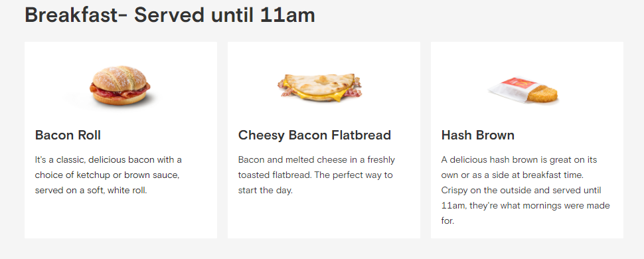Open the Cheesy Bacon Flatbread title
The height and width of the screenshot is (259, 644).
tap(314, 135)
